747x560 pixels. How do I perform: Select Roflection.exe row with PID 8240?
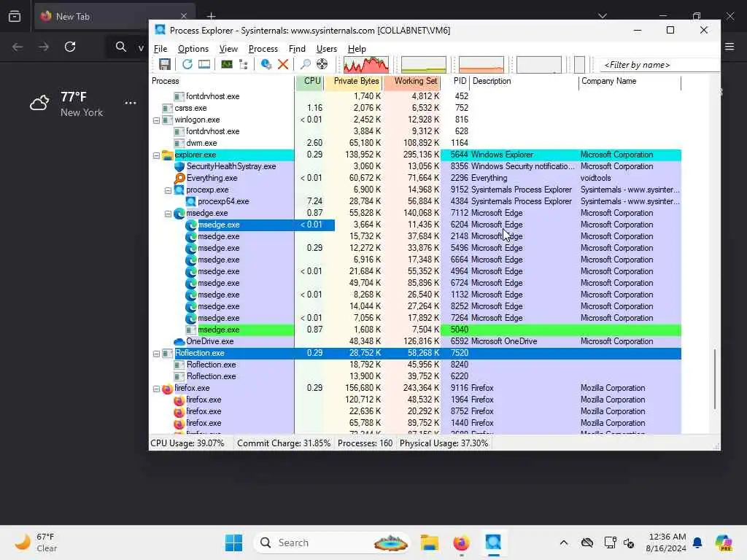coord(415,365)
